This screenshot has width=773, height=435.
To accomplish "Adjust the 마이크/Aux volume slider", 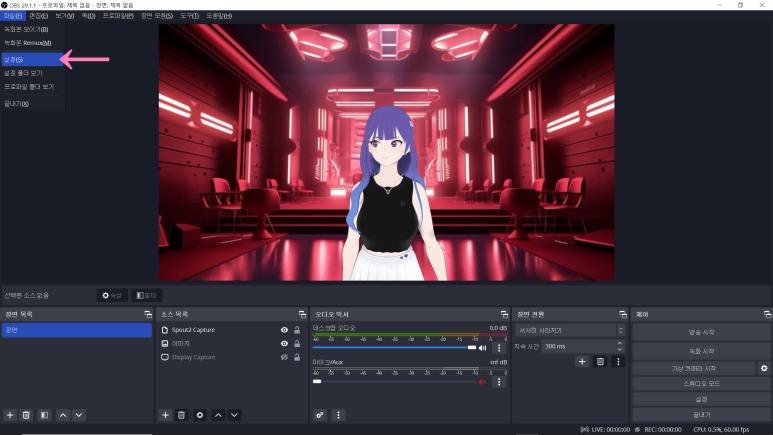I will 394,382.
